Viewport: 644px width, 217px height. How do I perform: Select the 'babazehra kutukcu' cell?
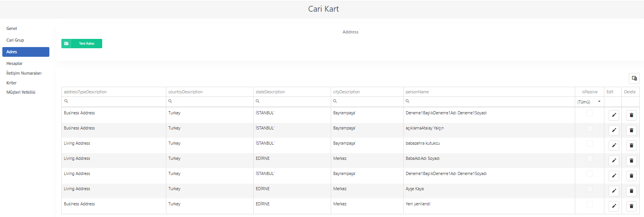click(489, 145)
